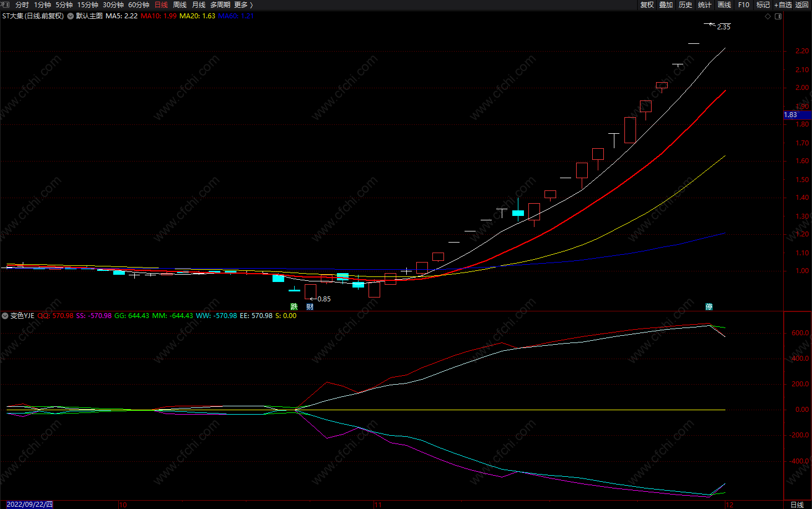Select the 15分钟 period tab
Screen dimensions: 812x509
(x=88, y=4)
